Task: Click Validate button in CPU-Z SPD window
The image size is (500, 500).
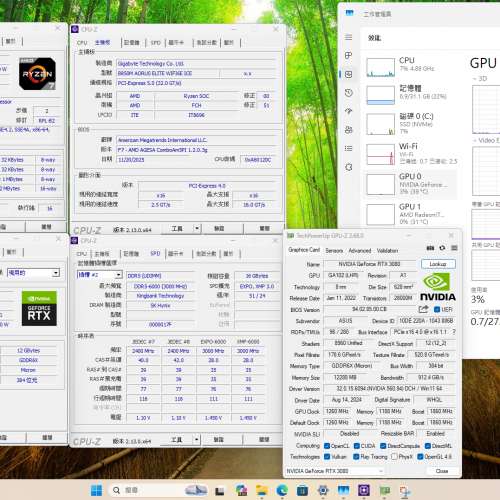Action: tap(219, 440)
